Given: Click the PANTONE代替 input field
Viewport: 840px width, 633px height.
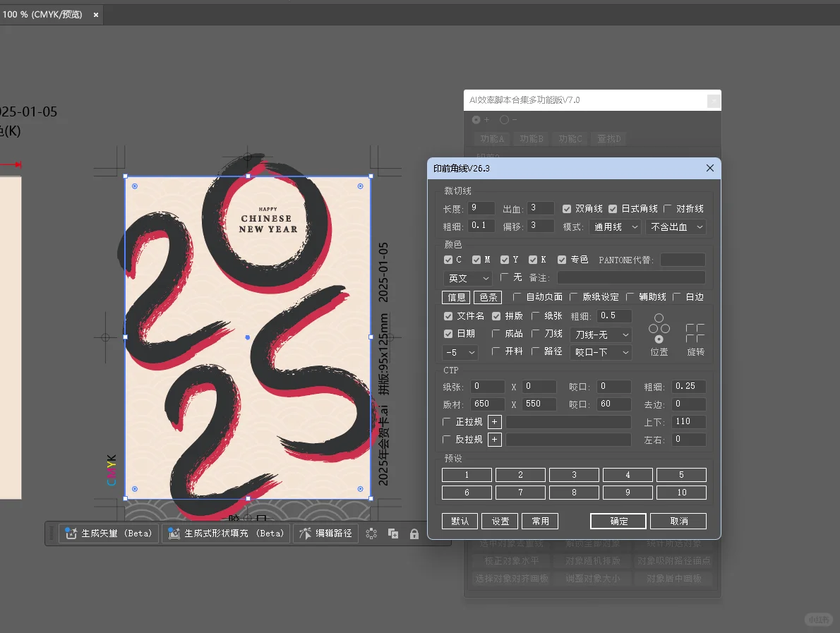Looking at the screenshot, I should 683,259.
